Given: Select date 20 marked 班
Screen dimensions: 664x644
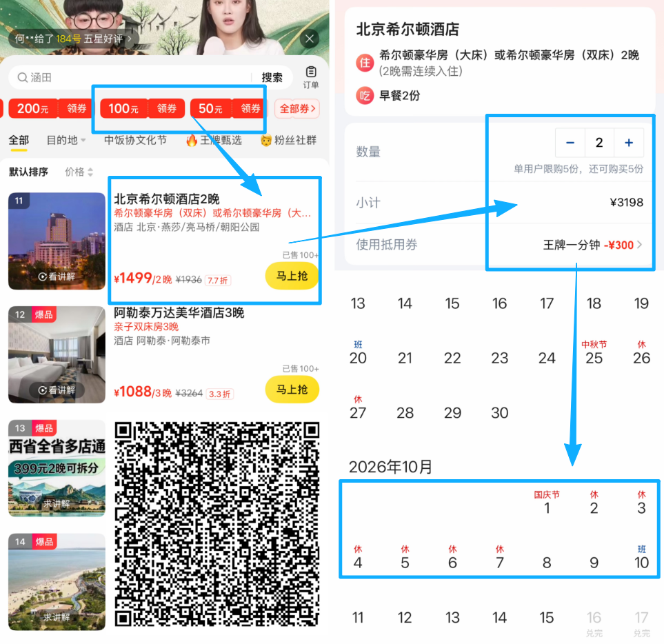Looking at the screenshot, I should (x=358, y=352).
